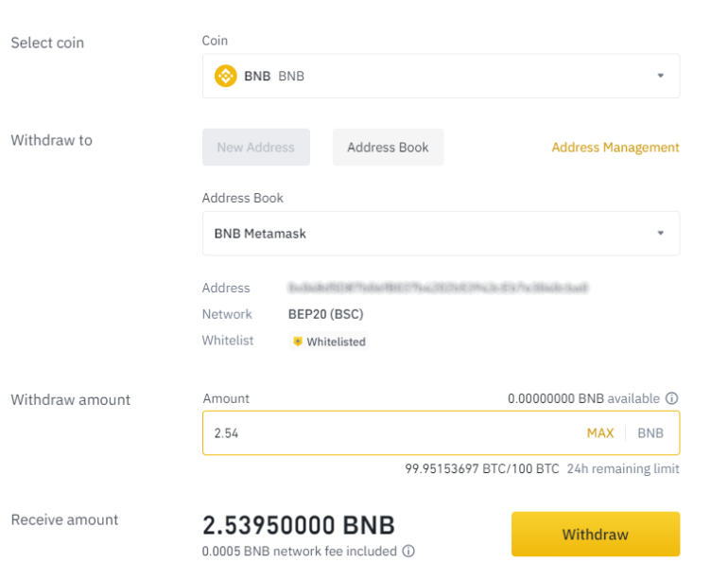
Task: Click the Whitelisted shield icon
Action: pyautogui.click(x=298, y=342)
